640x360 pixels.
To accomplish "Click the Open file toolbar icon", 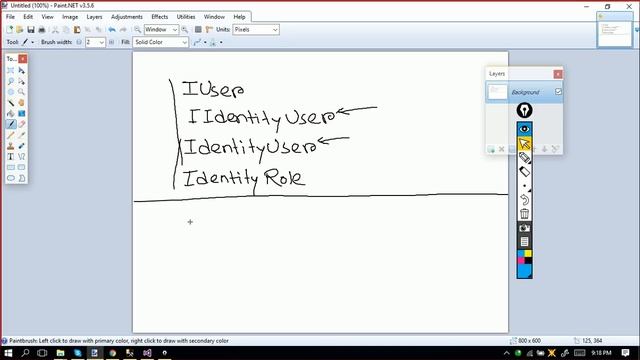I will coord(20,29).
